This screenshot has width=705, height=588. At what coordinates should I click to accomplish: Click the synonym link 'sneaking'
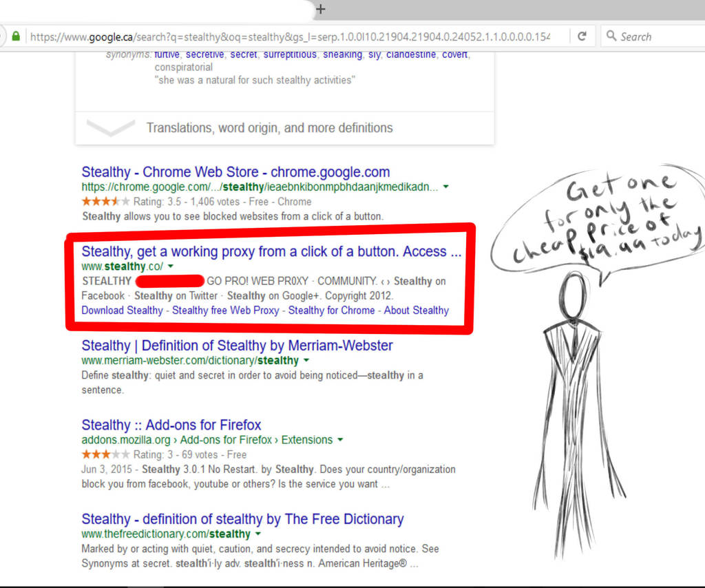343,55
